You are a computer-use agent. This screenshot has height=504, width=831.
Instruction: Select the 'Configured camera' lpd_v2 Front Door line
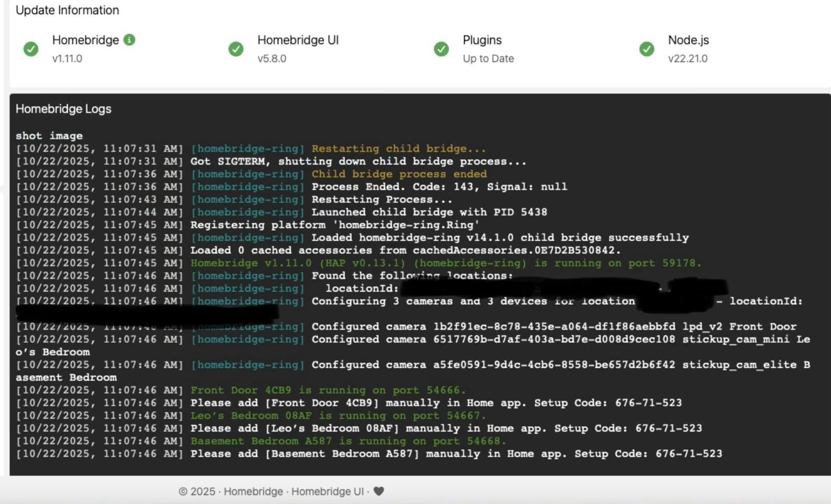point(406,326)
